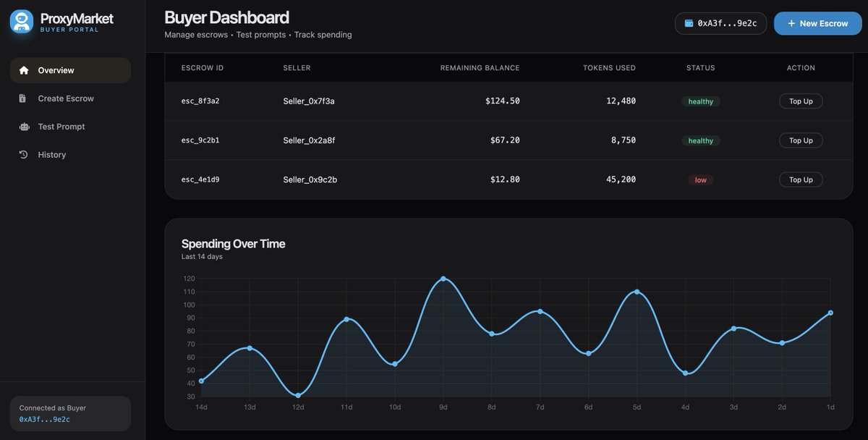
Task: Click the chart data point at 14d
Action: [201, 381]
